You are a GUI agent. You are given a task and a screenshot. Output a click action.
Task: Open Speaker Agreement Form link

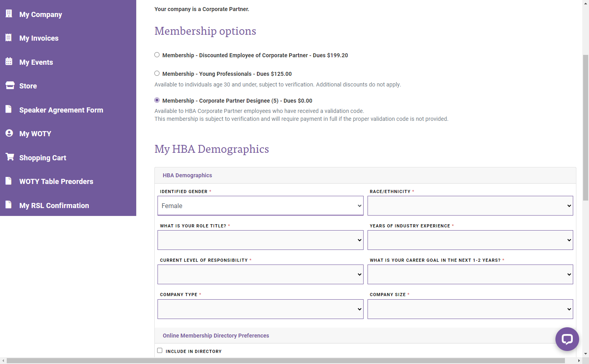[61, 110]
